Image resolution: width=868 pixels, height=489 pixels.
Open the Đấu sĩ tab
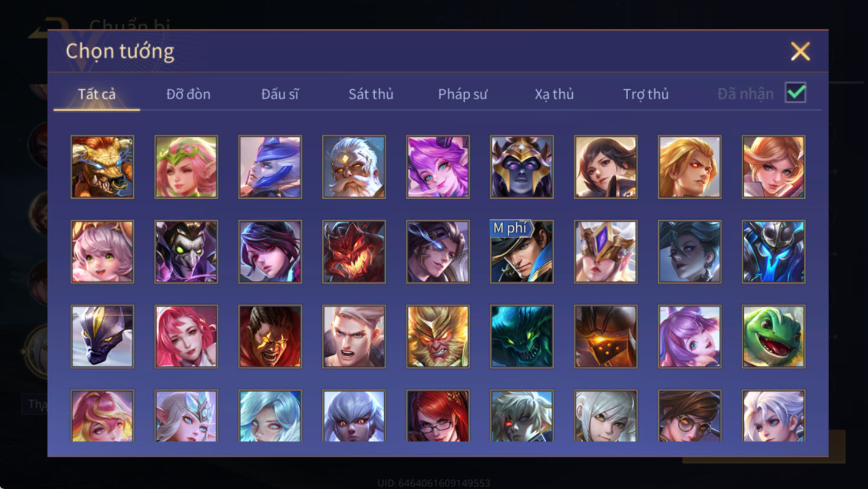tap(280, 94)
